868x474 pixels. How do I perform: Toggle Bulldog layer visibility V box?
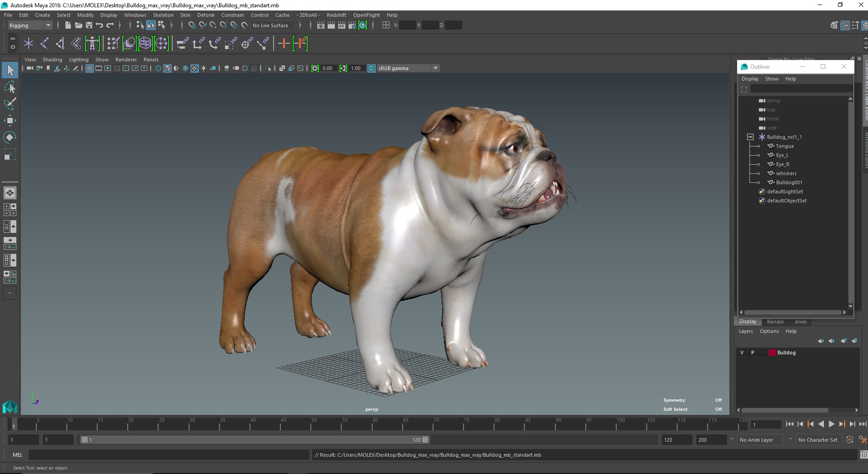pyautogui.click(x=742, y=353)
